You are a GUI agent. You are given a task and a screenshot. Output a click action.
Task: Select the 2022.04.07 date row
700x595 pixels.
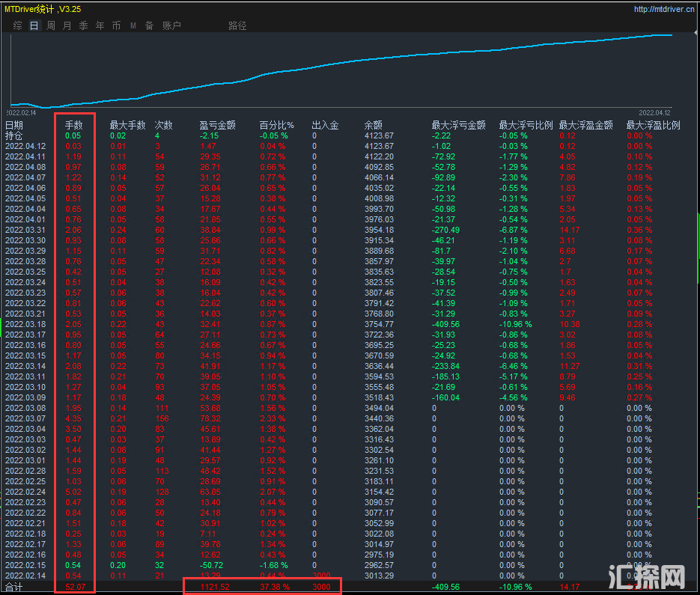(x=25, y=177)
